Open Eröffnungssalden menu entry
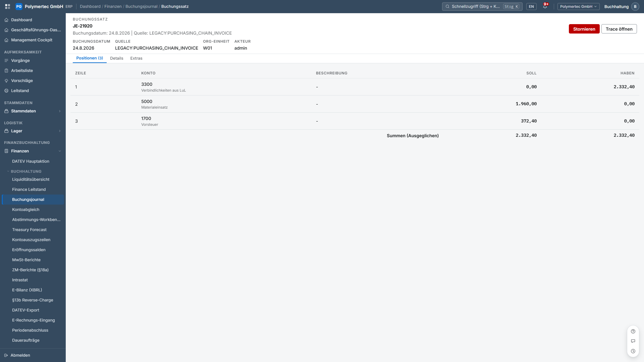 [33, 250]
